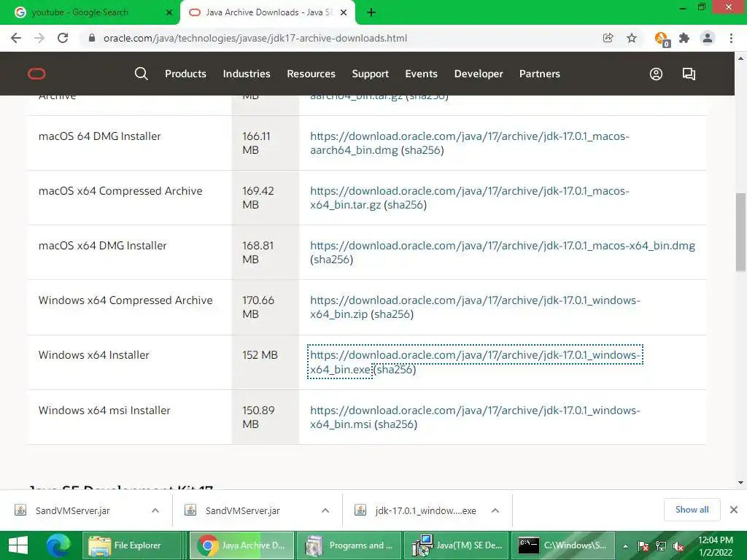This screenshot has height=560, width=747.
Task: Click the scrollbar down arrow
Action: click(x=740, y=483)
